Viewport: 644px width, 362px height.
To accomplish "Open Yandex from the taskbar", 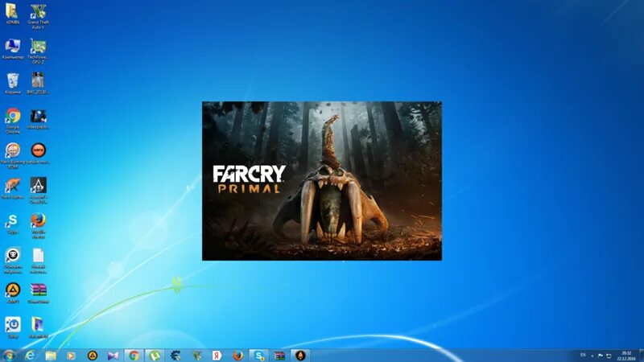I will [x=217, y=356].
